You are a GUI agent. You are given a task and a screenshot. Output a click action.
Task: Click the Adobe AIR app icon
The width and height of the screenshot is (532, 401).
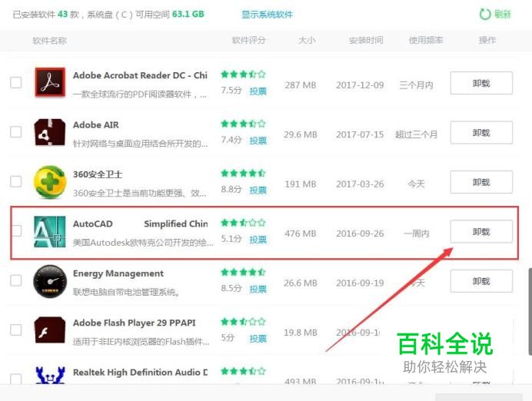[x=50, y=132]
